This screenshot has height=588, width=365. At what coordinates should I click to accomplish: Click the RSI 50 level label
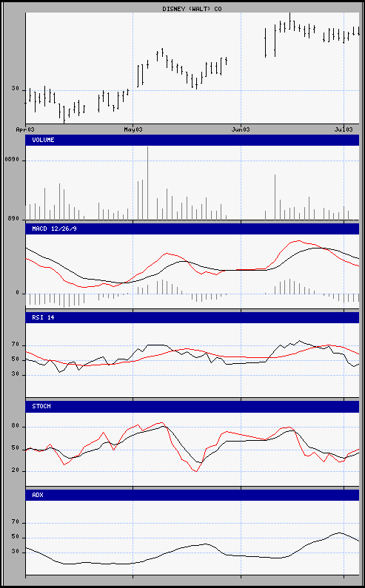coord(16,359)
